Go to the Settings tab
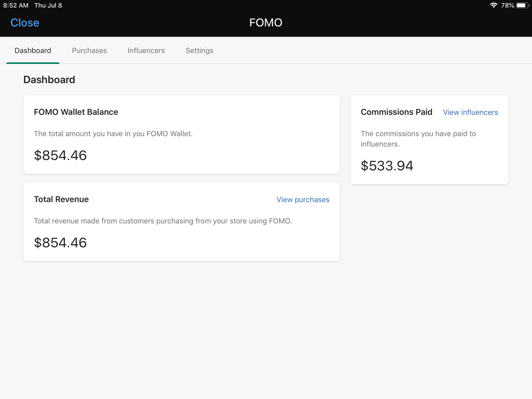 coord(199,50)
